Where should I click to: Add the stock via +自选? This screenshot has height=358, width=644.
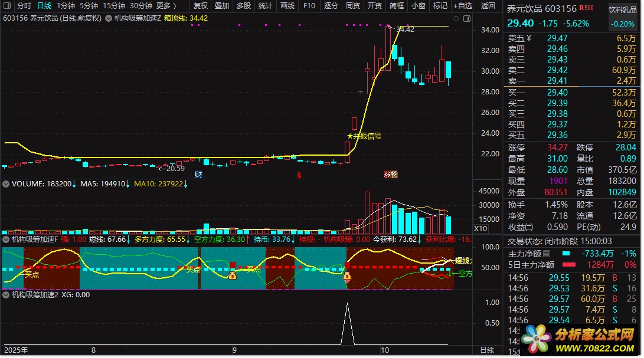tap(462, 6)
